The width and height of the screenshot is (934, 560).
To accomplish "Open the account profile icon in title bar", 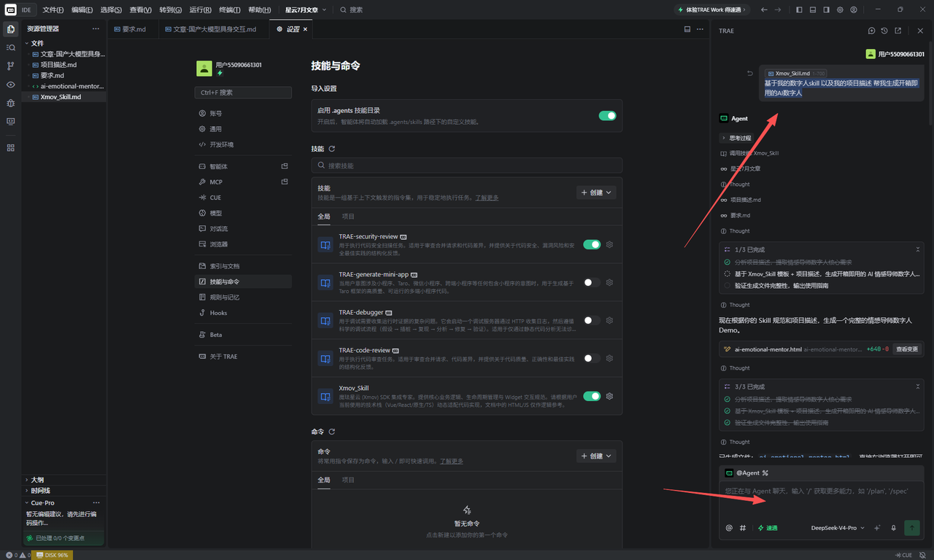I will click(x=854, y=10).
